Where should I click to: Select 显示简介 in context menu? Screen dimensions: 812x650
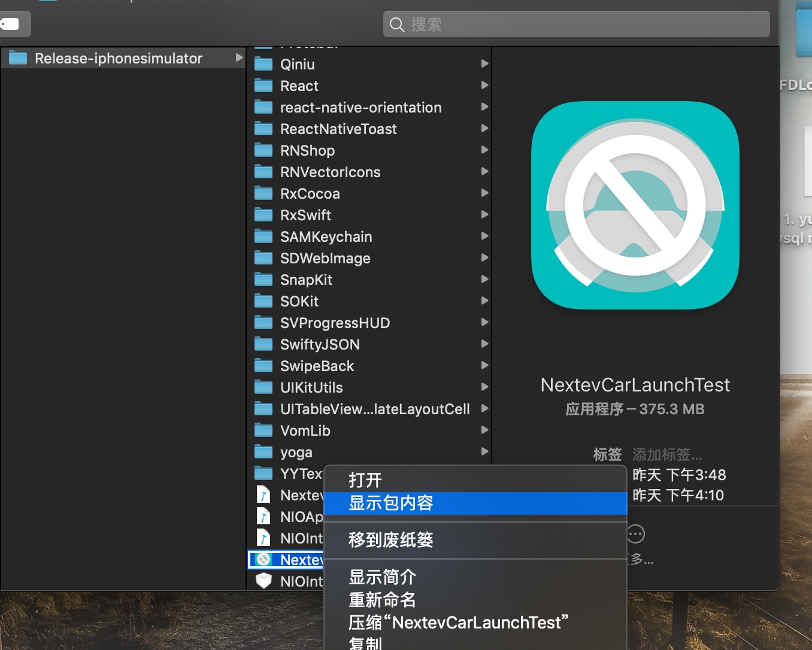382,577
